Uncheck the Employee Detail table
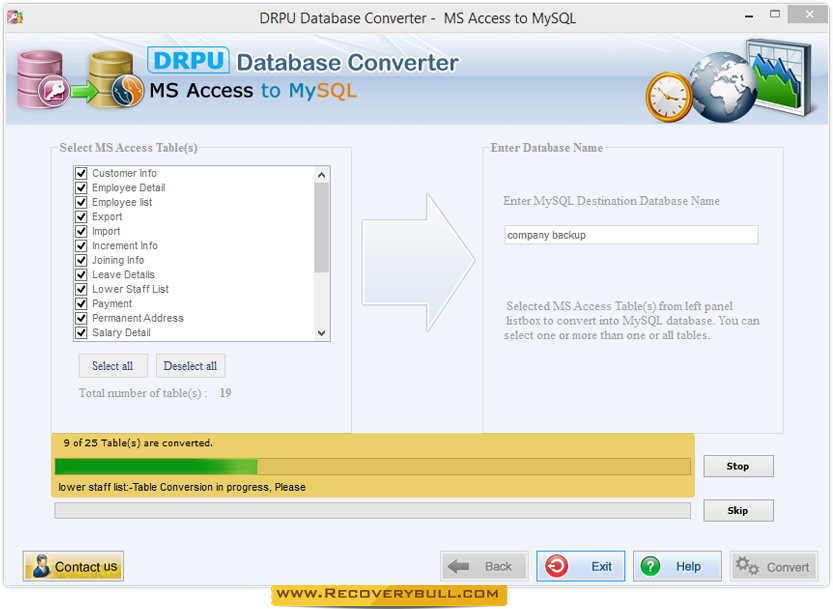 (x=81, y=188)
